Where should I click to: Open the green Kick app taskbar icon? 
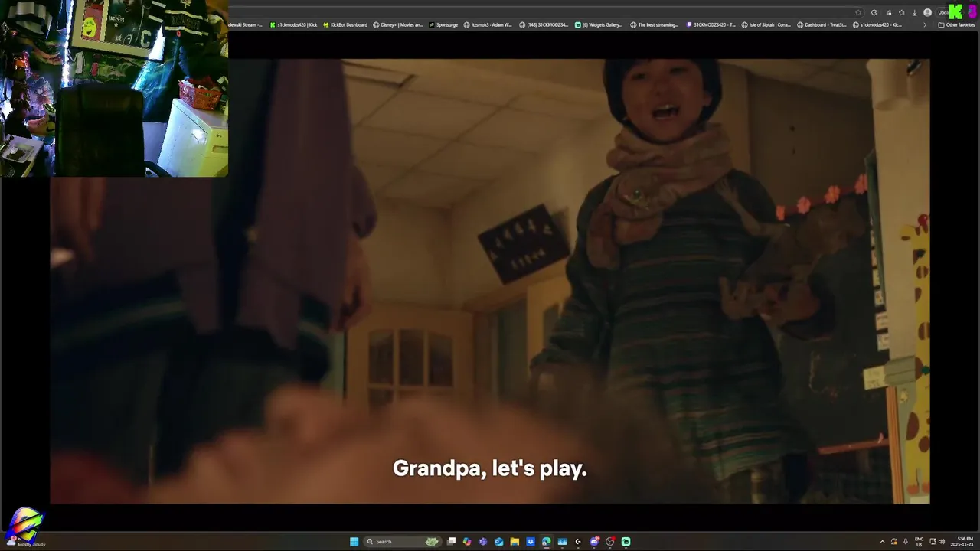(626, 542)
